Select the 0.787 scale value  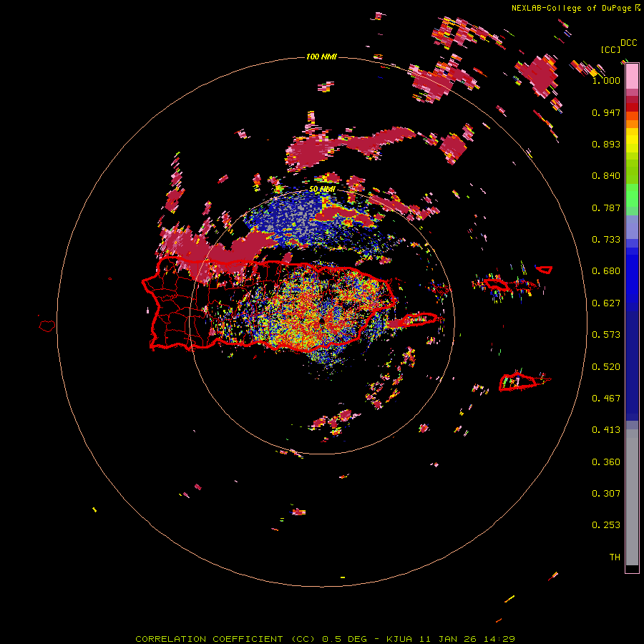click(x=606, y=208)
